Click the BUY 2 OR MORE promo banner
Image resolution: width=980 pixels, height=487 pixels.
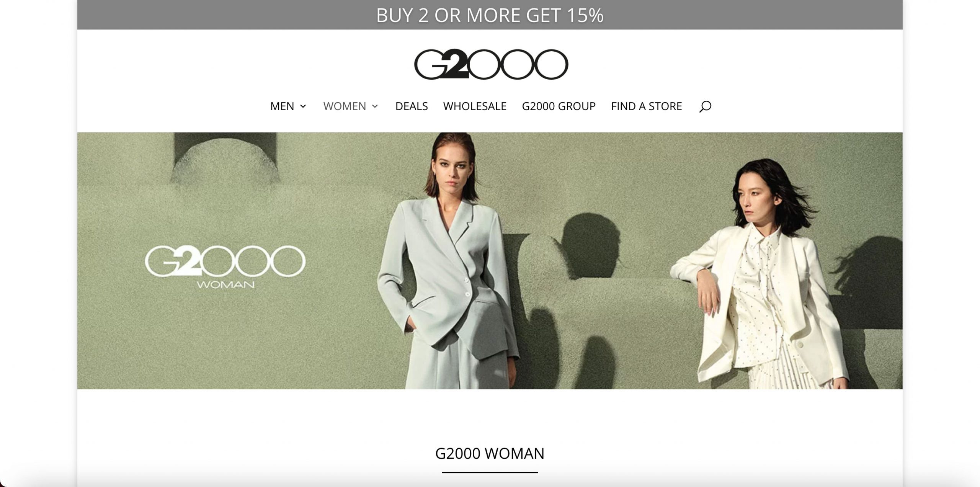[x=490, y=15]
